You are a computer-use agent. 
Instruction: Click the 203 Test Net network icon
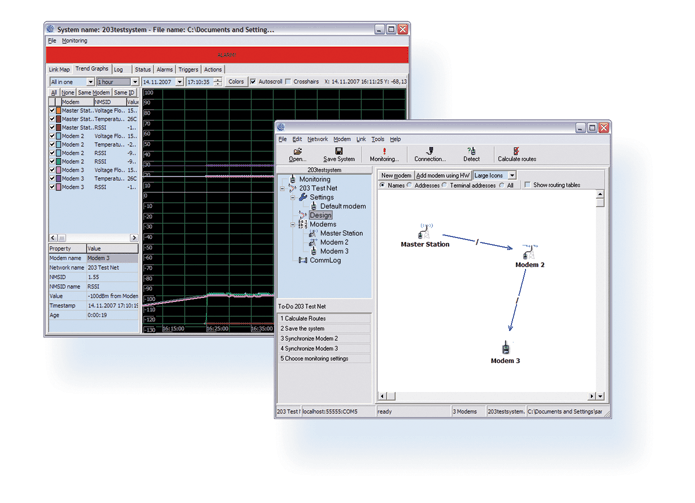click(x=292, y=188)
